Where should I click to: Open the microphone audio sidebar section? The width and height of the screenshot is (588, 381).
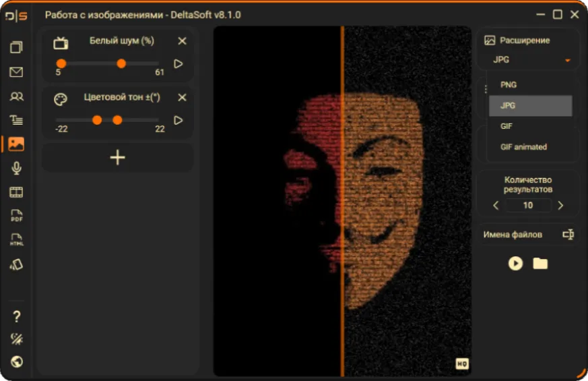[16, 168]
